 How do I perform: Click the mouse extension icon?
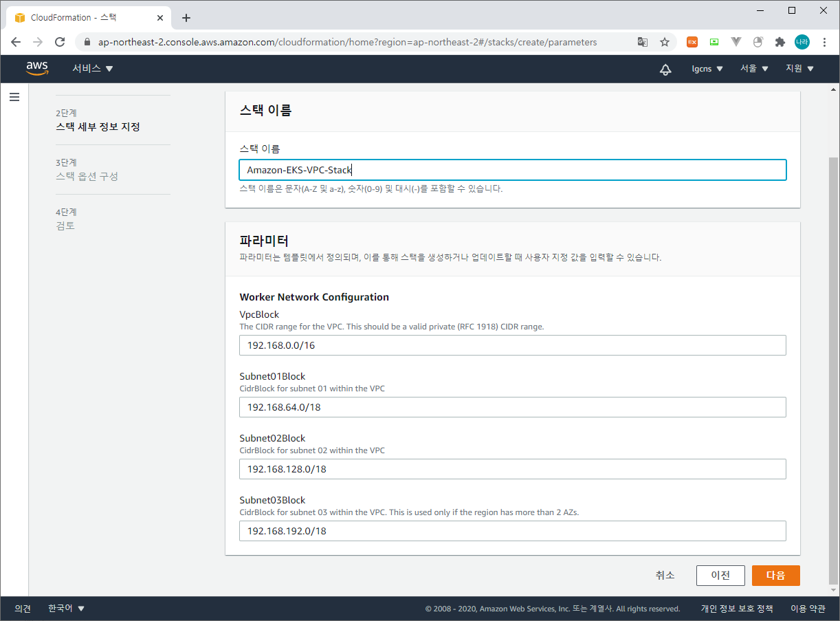[x=758, y=42]
